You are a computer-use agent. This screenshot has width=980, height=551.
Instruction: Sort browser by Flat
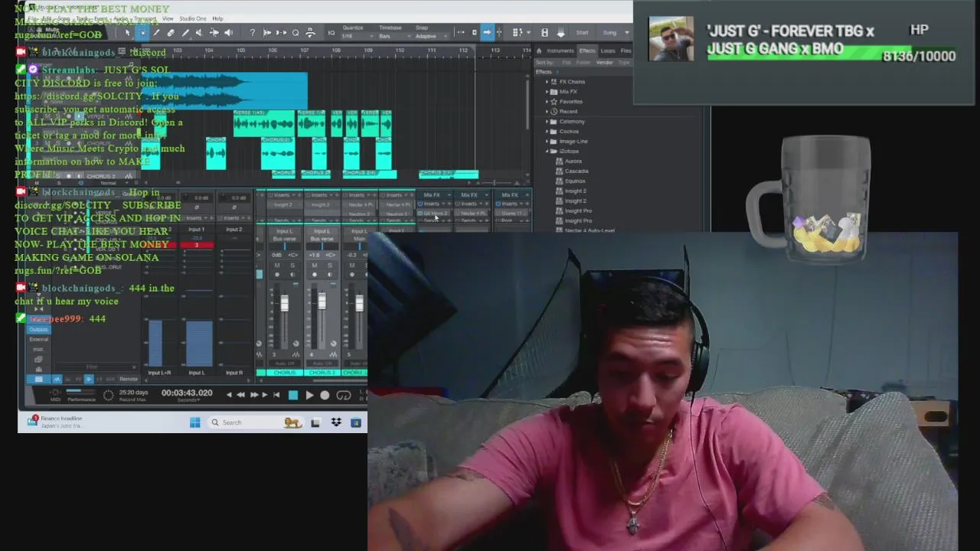pos(567,63)
